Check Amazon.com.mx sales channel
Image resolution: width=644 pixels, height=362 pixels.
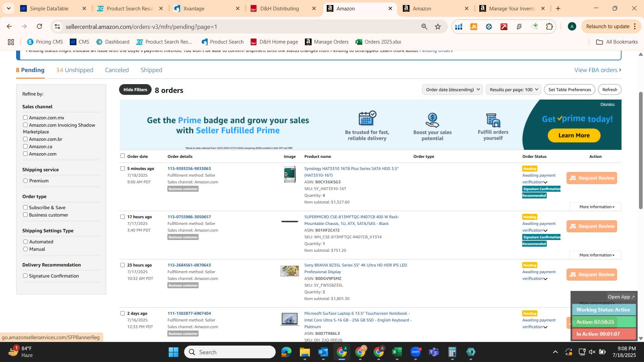tap(25, 117)
